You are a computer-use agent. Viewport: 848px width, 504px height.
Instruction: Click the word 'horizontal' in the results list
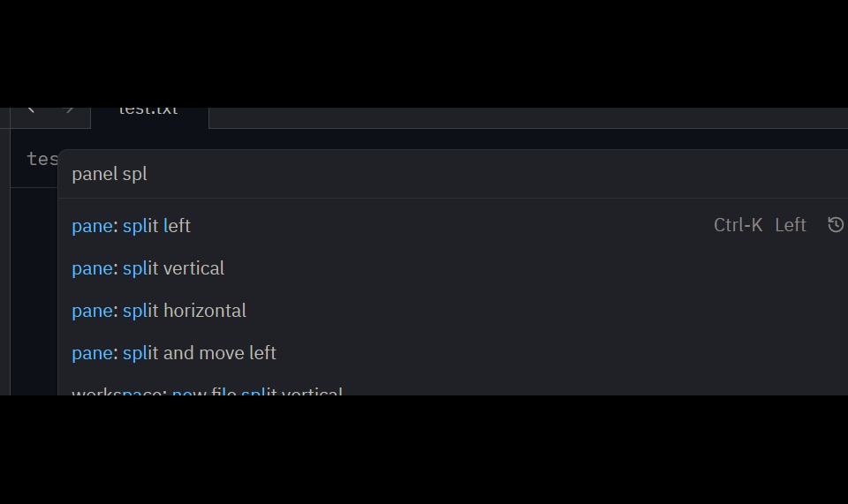coord(204,311)
